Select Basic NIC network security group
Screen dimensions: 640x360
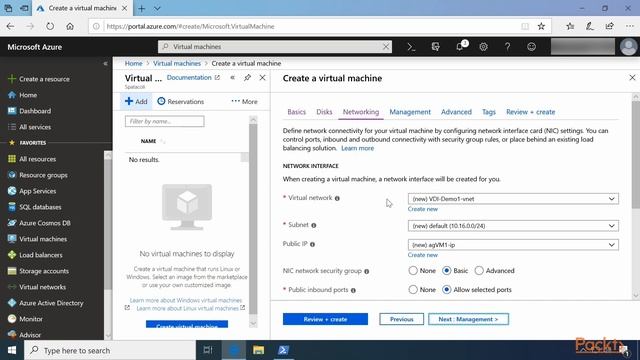(x=447, y=271)
